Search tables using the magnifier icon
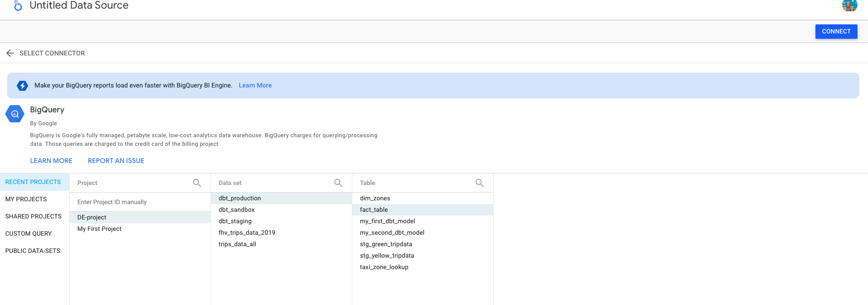 (x=479, y=183)
